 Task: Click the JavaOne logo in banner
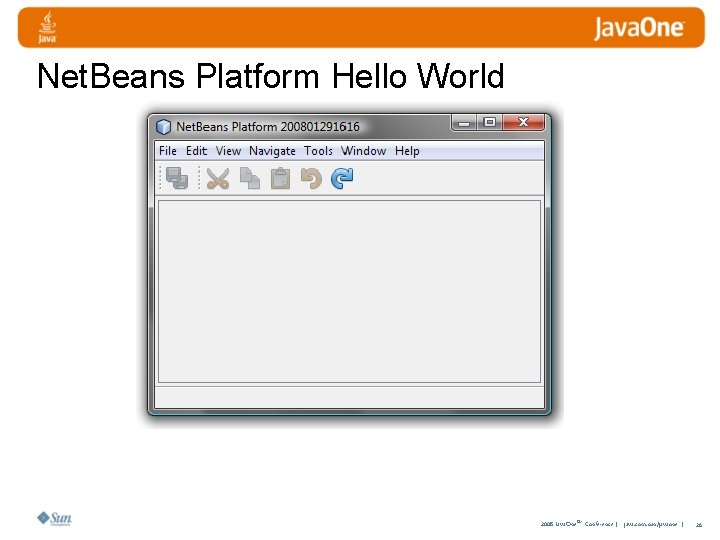click(639, 28)
